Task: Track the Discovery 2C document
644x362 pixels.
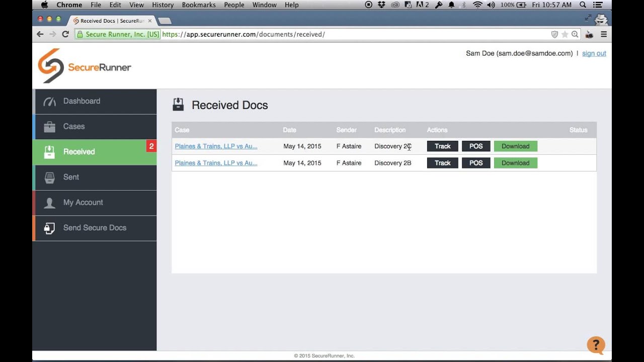Action: (442, 146)
